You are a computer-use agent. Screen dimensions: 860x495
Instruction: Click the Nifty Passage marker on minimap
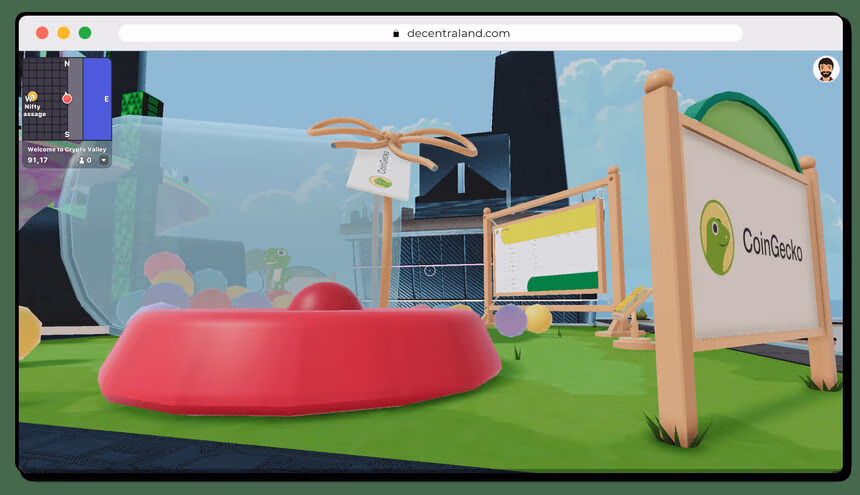(x=31, y=97)
